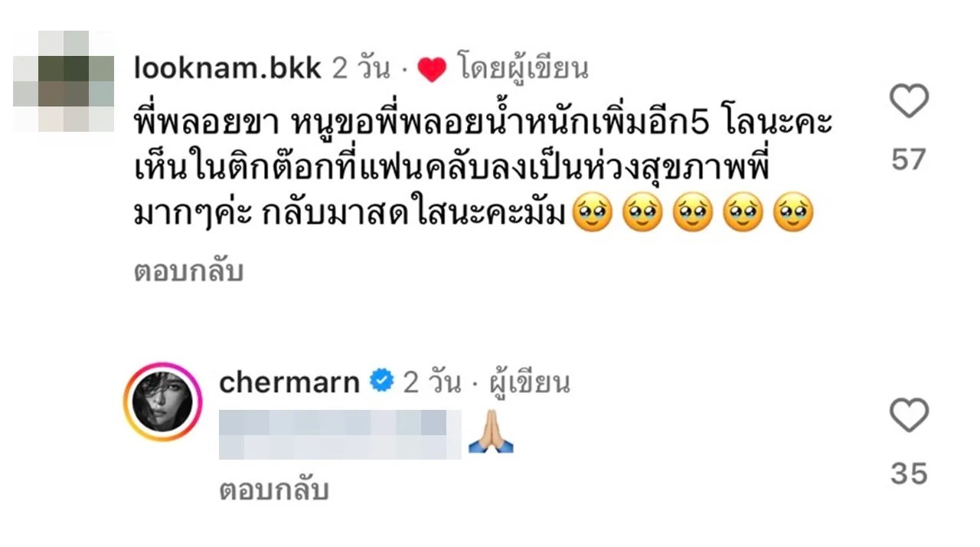Click ตอบกลับ under chermarn's reply
980x547 pixels.
tap(274, 490)
